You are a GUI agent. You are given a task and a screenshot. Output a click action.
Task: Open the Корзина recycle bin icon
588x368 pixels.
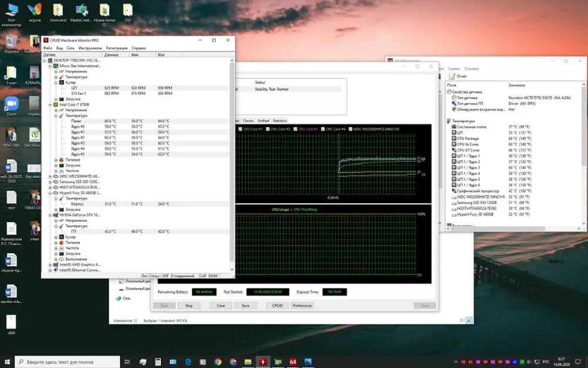(11, 41)
